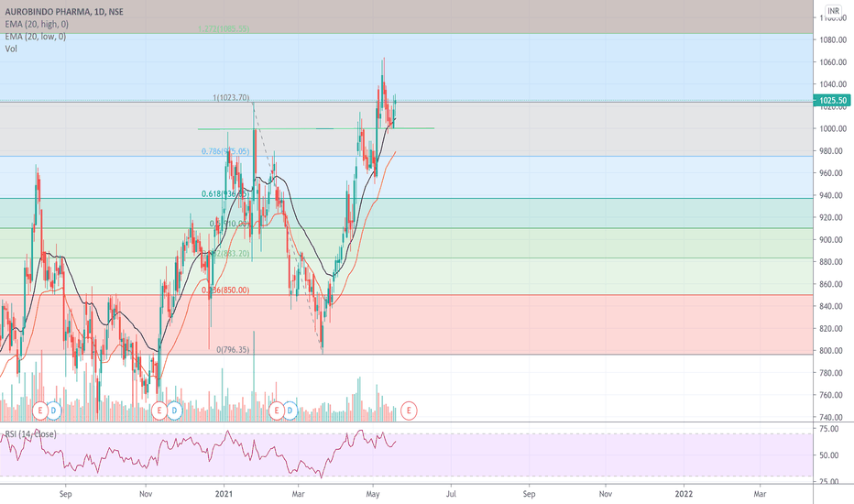Click the RSI 75.00 scale label

coord(829,429)
